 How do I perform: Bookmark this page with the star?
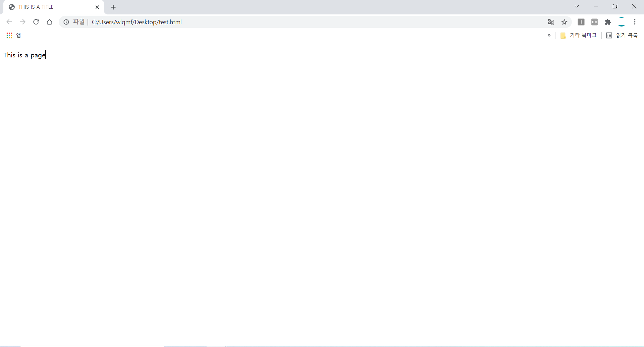tap(565, 22)
